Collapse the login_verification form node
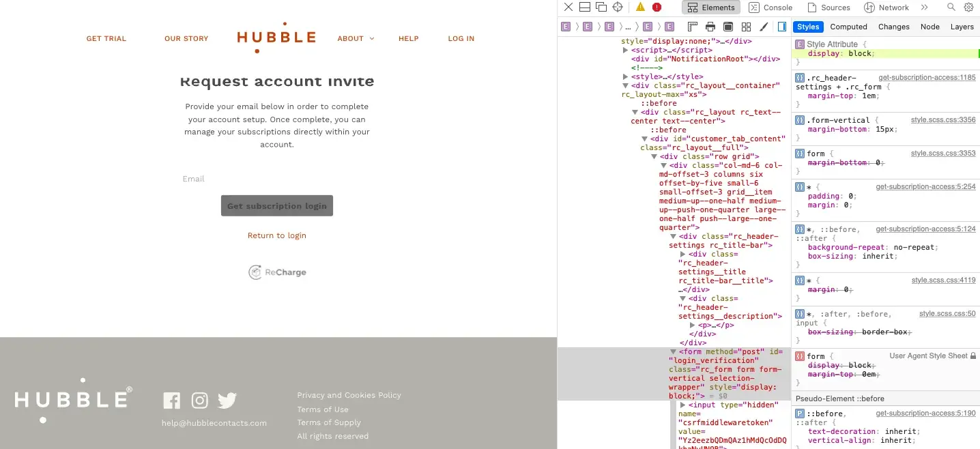This screenshot has height=449, width=980. 673,352
